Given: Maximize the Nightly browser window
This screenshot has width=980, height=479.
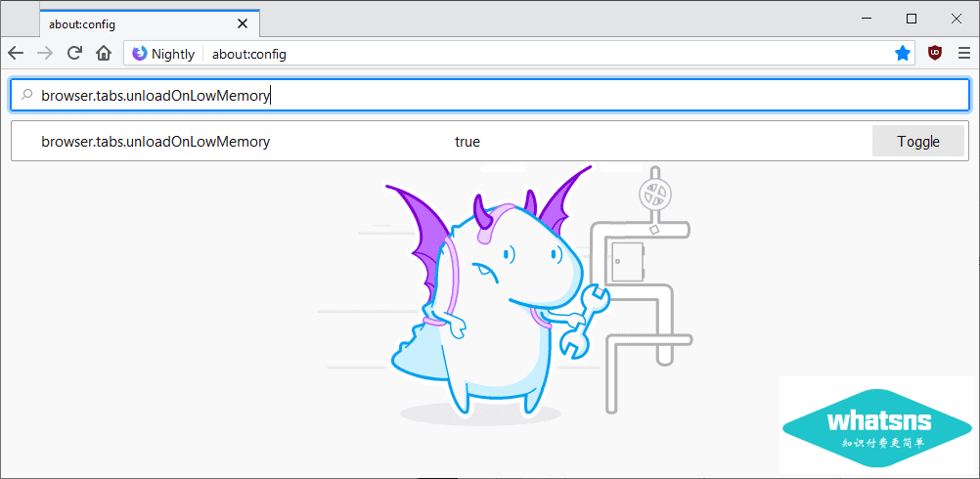Looking at the screenshot, I should tap(912, 19).
